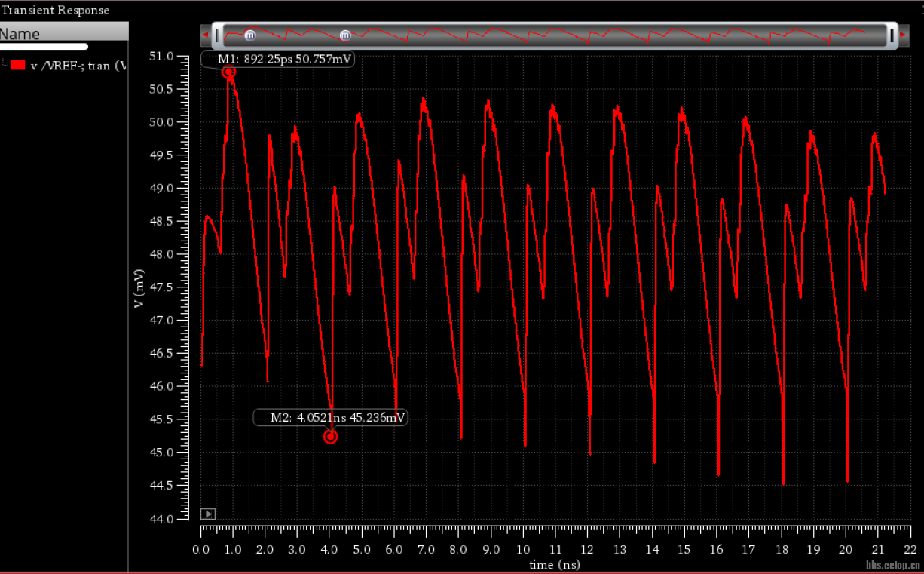Click the first marker icon in overview strip

(250, 35)
